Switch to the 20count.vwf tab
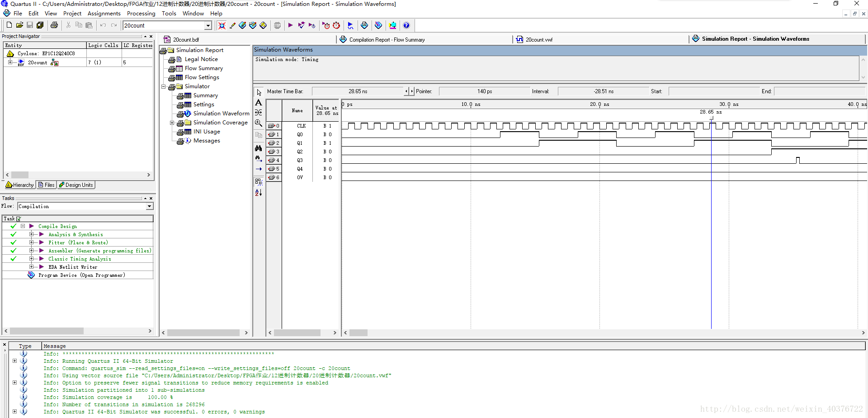 538,40
